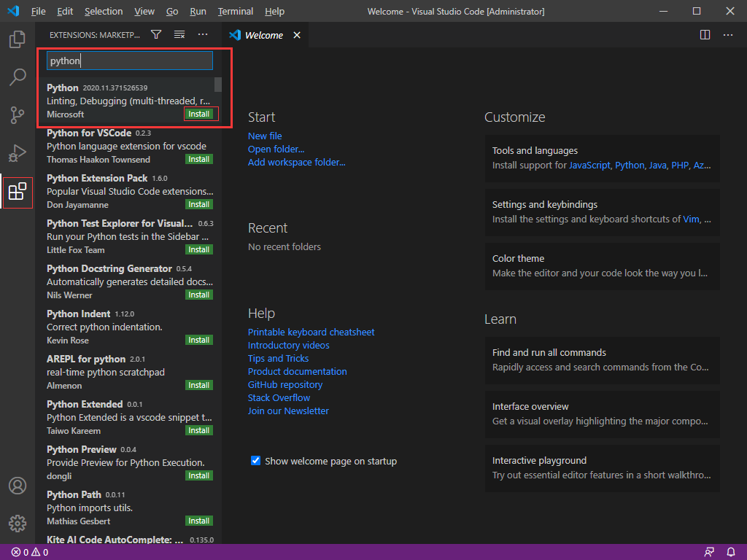Install Python Extended extension
Viewport: 747px width, 560px height.
(198, 430)
